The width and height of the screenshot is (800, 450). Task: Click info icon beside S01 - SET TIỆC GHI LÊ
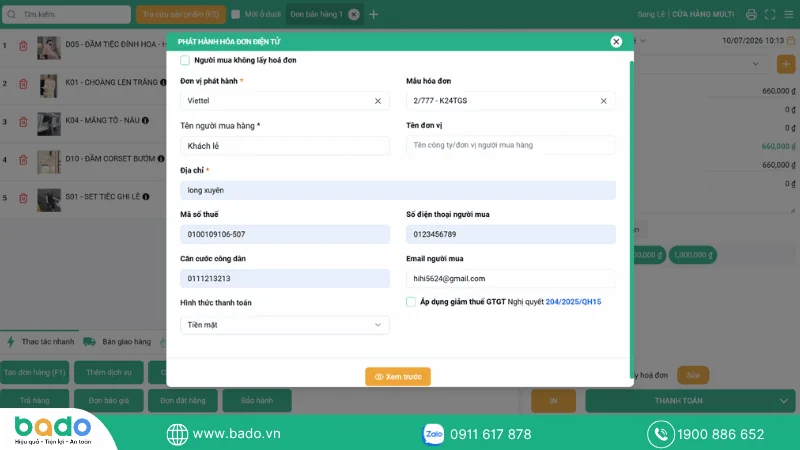pyautogui.click(x=146, y=196)
